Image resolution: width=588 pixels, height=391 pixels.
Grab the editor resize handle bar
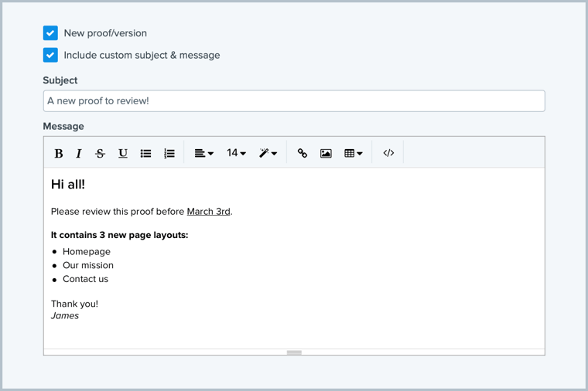coord(294,352)
